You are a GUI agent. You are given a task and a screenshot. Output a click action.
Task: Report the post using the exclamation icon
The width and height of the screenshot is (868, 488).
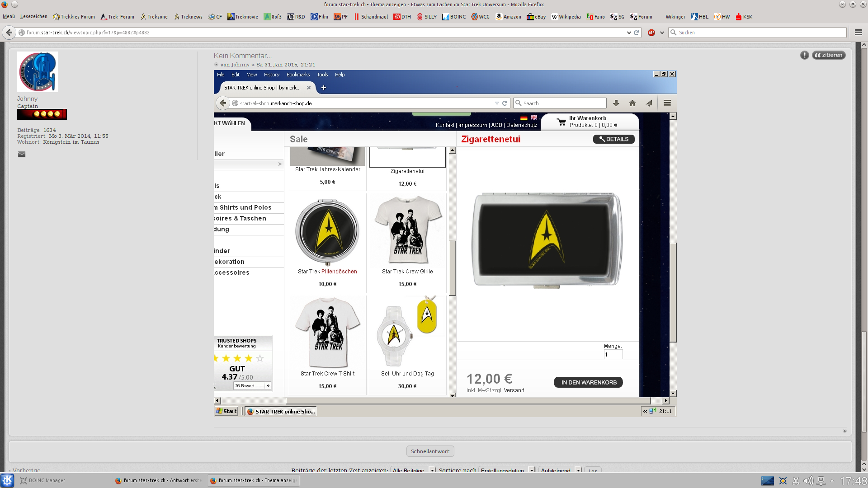(805, 55)
